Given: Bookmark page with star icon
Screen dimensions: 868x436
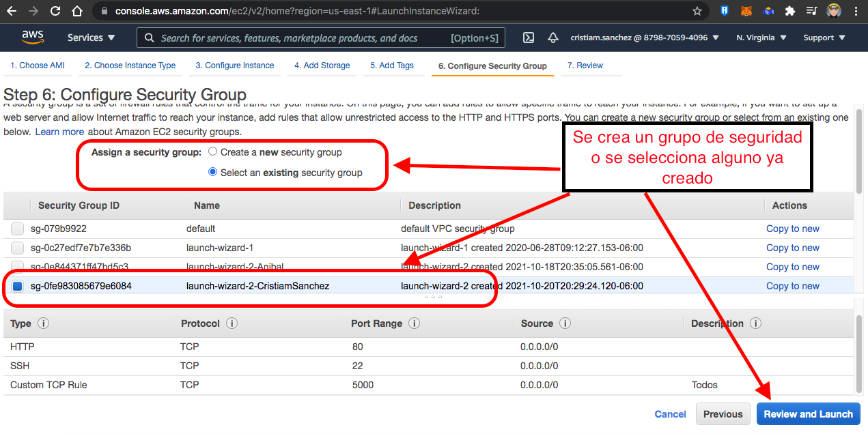Looking at the screenshot, I should coord(697,11).
